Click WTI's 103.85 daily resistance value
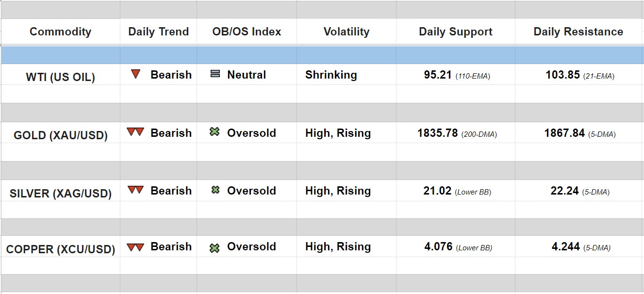This screenshot has width=644, height=294. (x=562, y=75)
